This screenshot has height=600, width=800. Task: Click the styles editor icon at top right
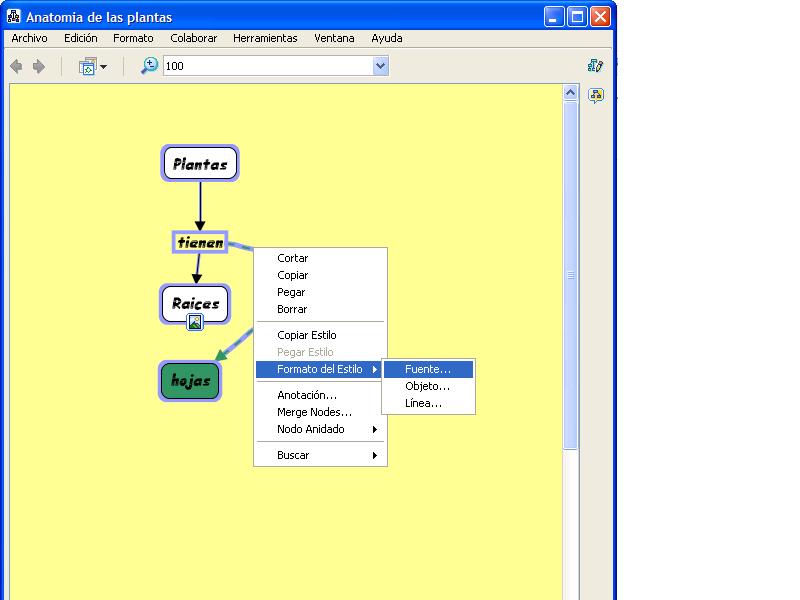pyautogui.click(x=596, y=66)
